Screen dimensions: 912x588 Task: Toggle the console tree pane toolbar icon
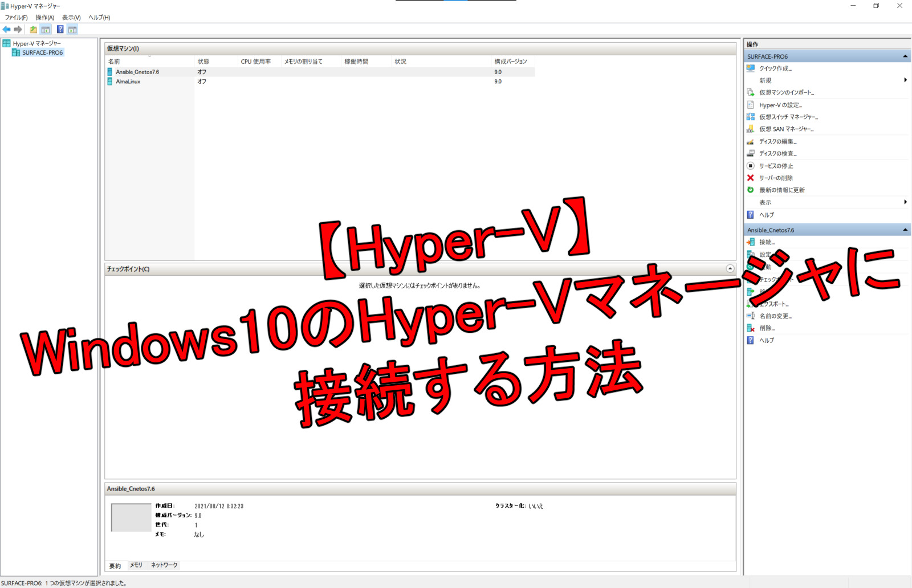click(x=46, y=30)
